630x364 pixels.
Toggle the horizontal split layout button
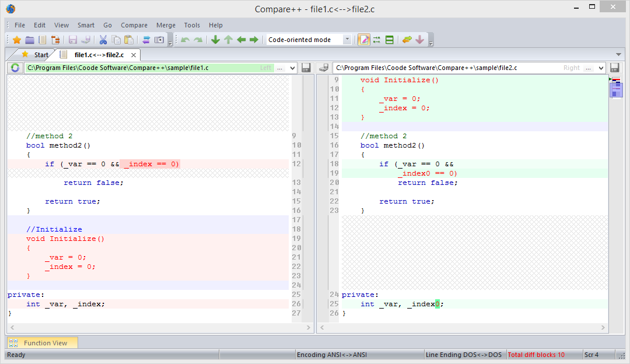390,40
